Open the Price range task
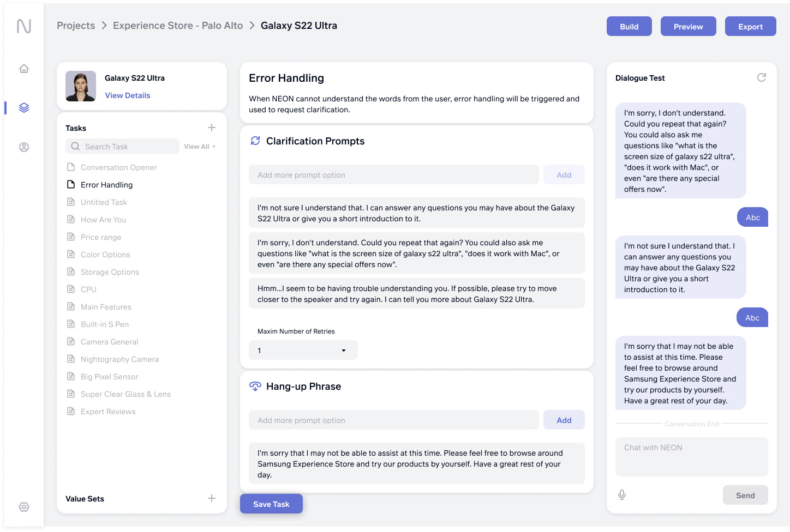The width and height of the screenshot is (790, 532). [101, 237]
